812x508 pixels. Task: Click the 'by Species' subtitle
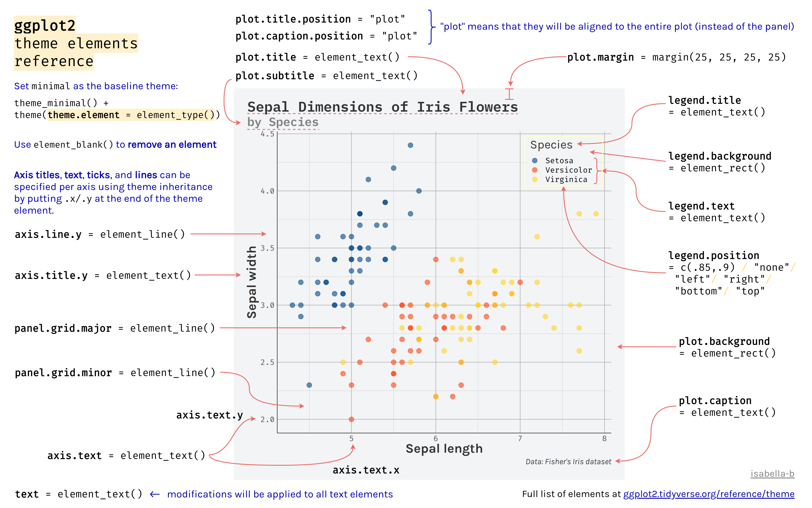(283, 122)
